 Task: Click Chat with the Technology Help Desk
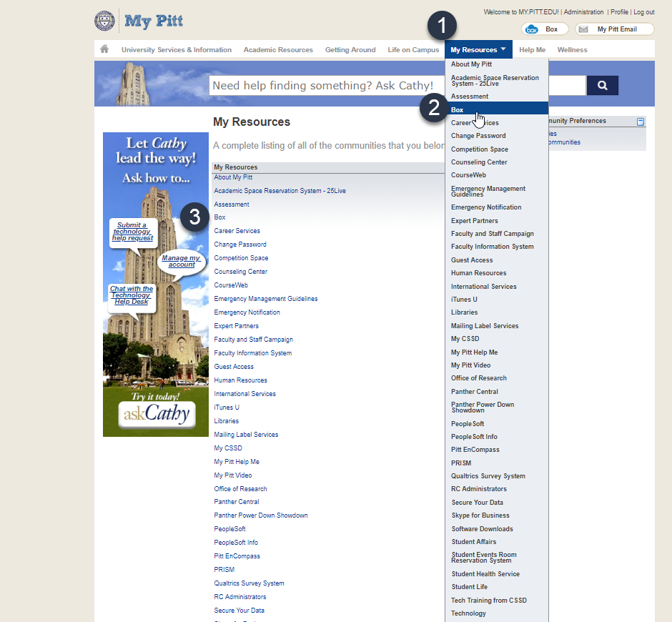[x=131, y=295]
